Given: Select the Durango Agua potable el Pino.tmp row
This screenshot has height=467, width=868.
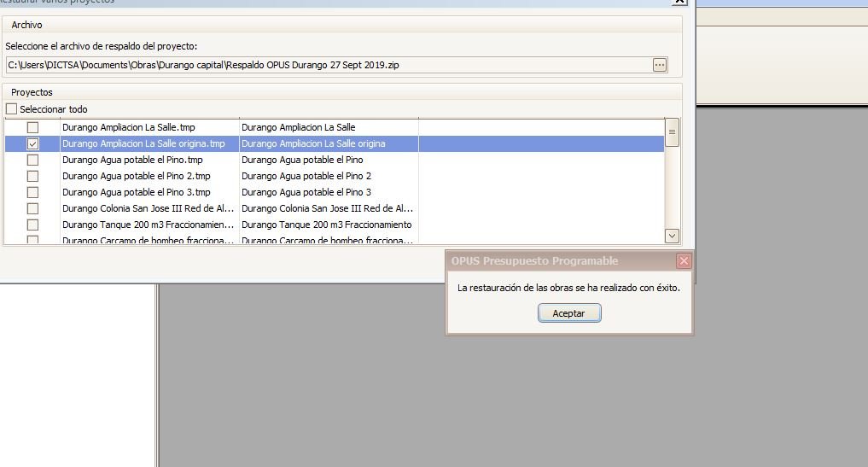Looking at the screenshot, I should [132, 160].
